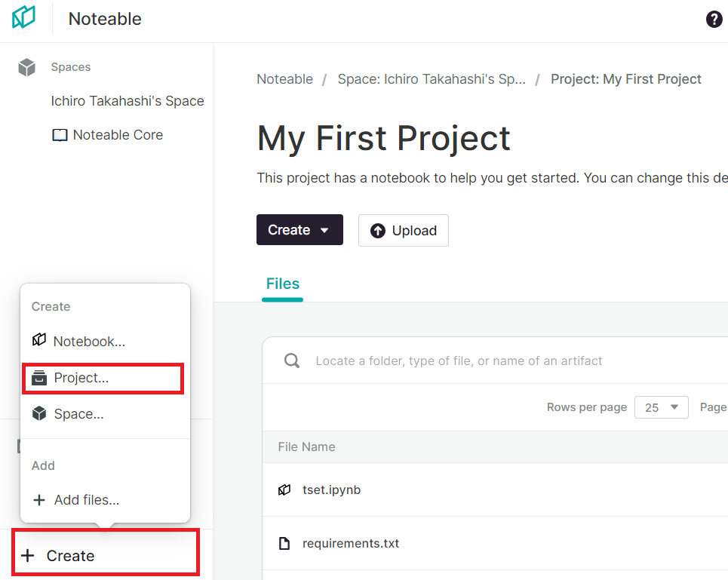Click the Upload button

pyautogui.click(x=403, y=231)
